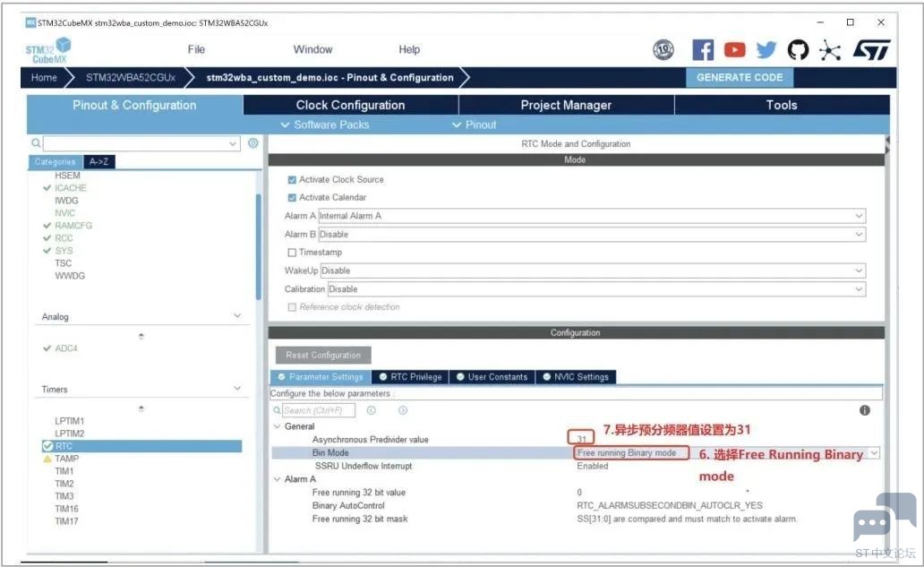Open the Window menu
The image size is (924, 567).
312,49
